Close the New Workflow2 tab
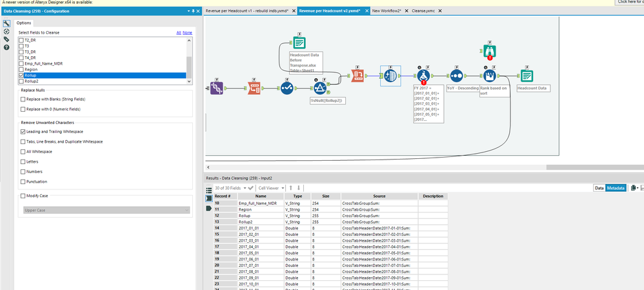The height and width of the screenshot is (290, 644). tap(405, 11)
